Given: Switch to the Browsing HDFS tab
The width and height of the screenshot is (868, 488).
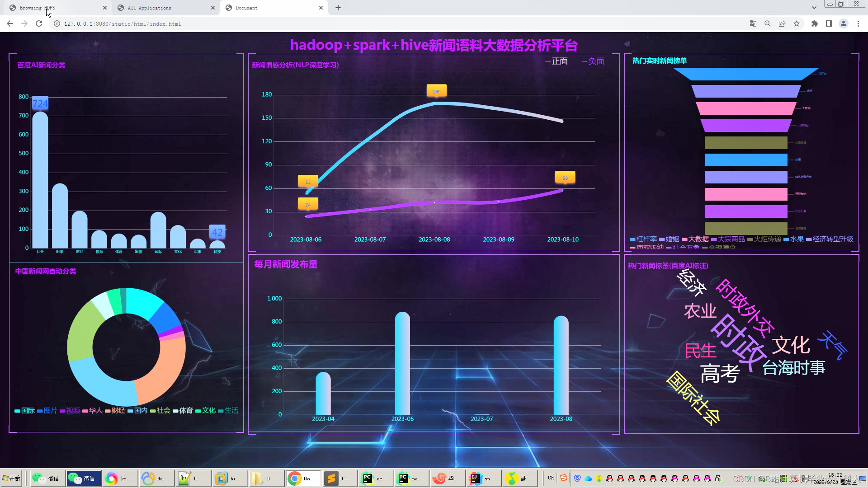Looking at the screenshot, I should [54, 8].
